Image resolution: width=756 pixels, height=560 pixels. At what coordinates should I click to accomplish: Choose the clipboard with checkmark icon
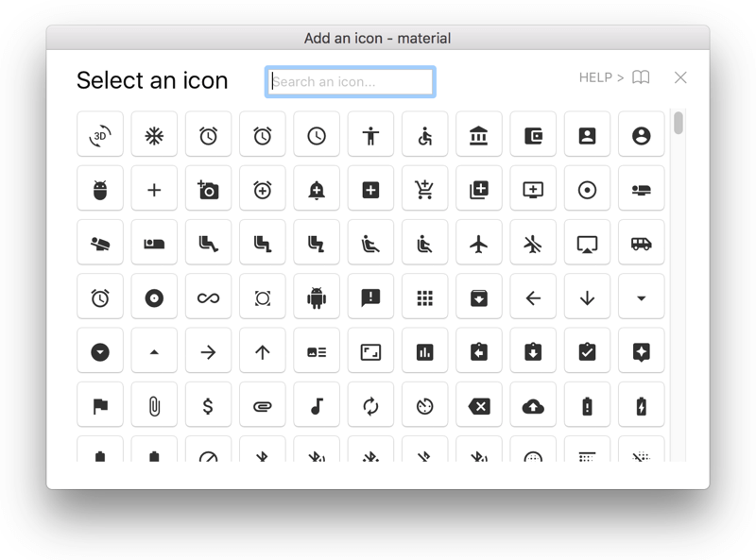pyautogui.click(x=587, y=350)
